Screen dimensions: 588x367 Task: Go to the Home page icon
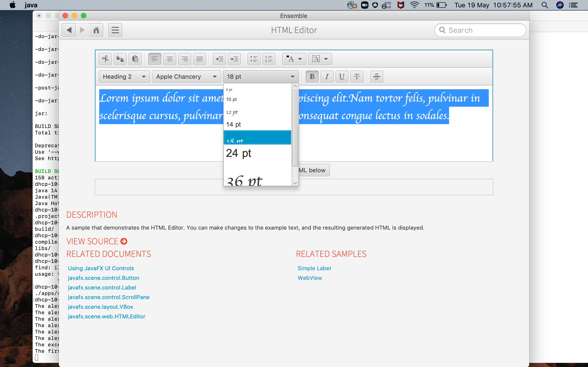[x=96, y=30]
